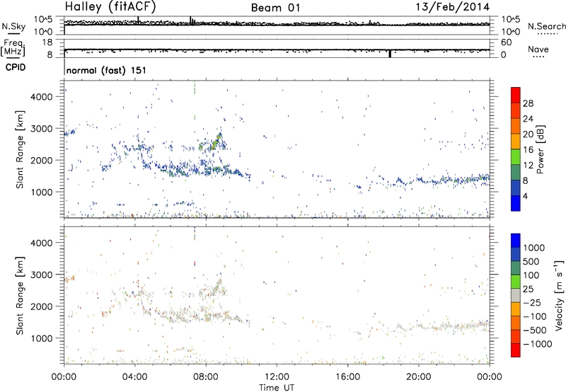Click the '60' tick on the Nave axis
Viewport: 566px width, 392px height.
[x=506, y=42]
